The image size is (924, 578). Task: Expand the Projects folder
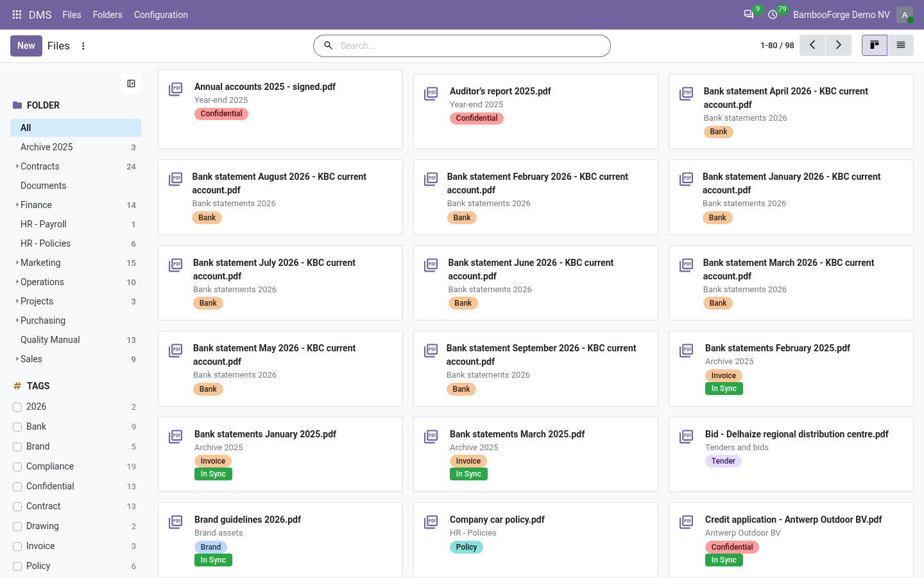click(17, 301)
